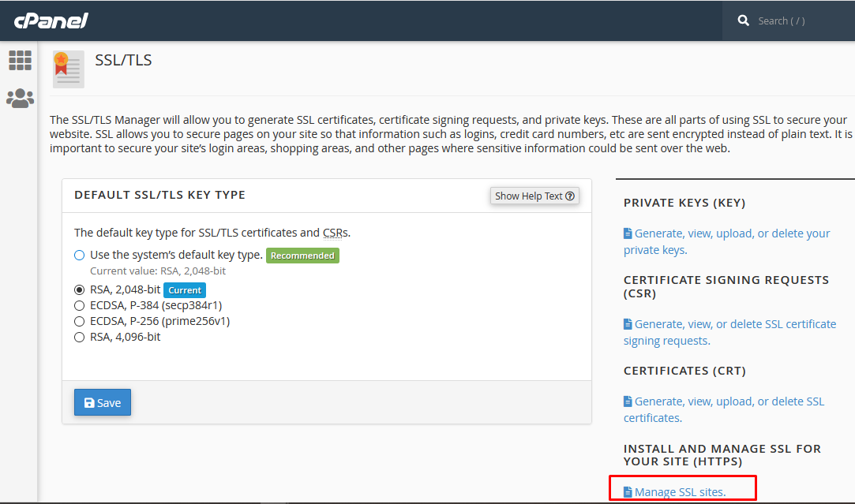The image size is (855, 504).
Task: Click the document icon beside private keys link
Action: tap(628, 233)
